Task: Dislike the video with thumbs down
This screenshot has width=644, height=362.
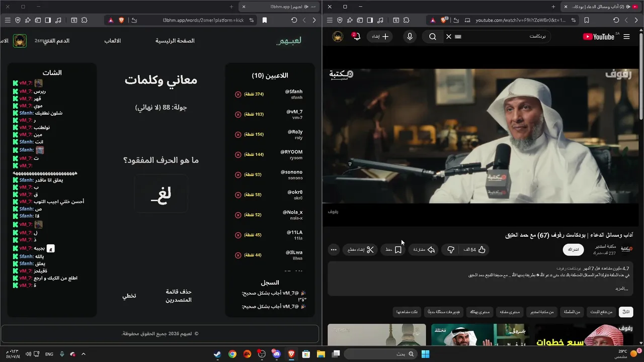Action: click(451, 249)
